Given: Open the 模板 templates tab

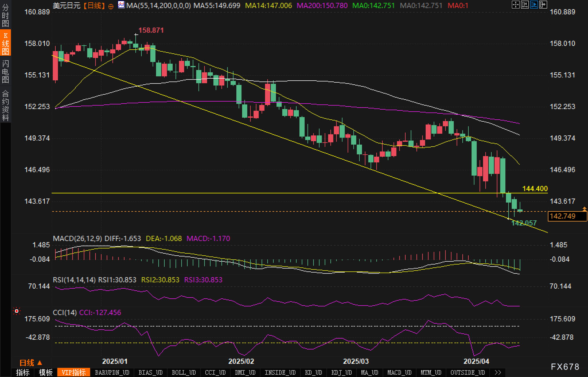Looking at the screenshot, I should tap(46, 372).
